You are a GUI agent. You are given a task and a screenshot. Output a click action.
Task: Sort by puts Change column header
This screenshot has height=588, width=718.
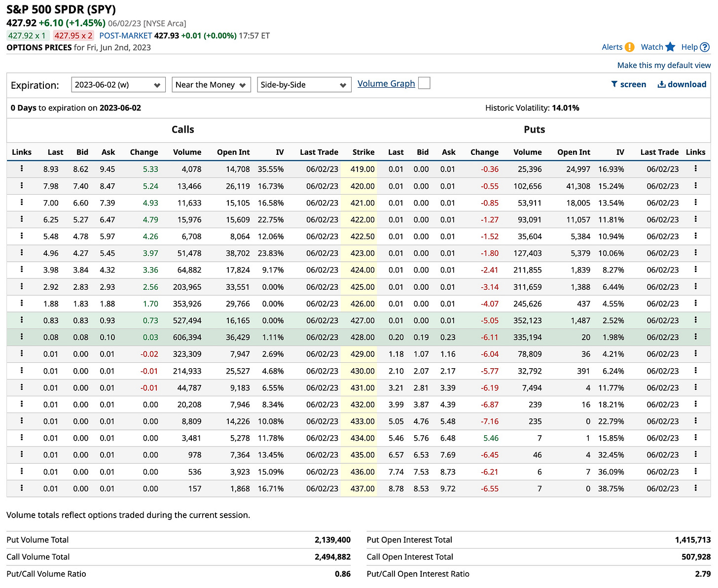(x=484, y=152)
